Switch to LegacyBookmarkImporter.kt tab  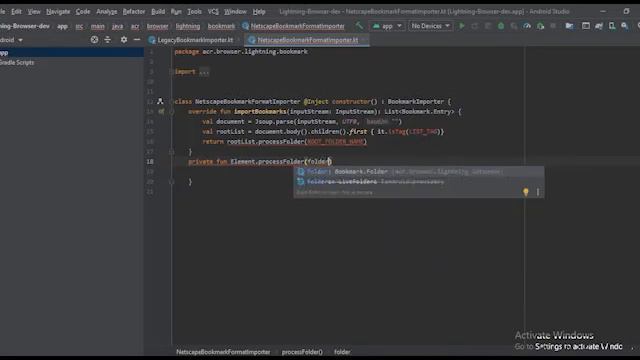tap(195, 40)
